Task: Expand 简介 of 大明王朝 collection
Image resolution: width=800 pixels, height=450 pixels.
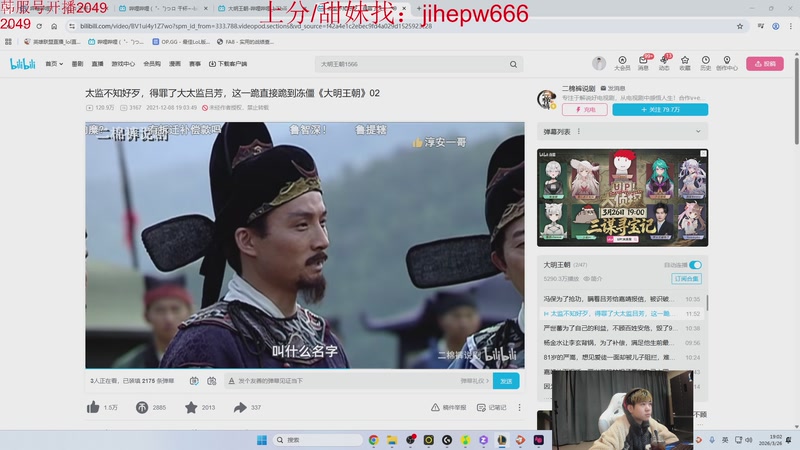Action: [593, 279]
